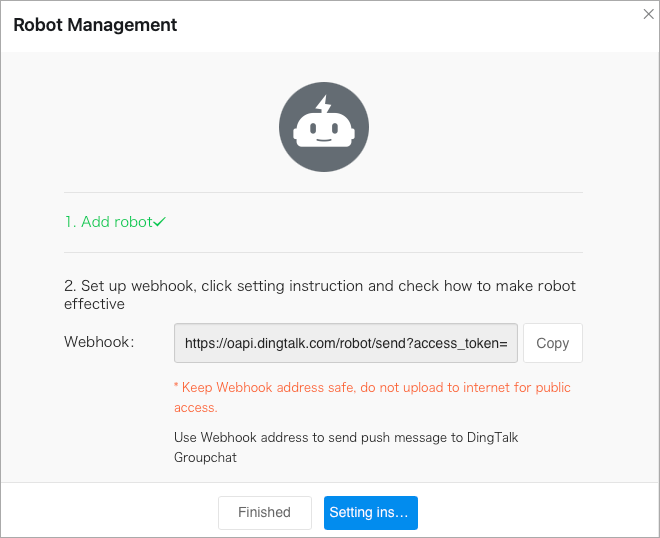Viewport: 660px width, 538px height.
Task: Click the step 2 webhook setup instructions
Action: 320,294
